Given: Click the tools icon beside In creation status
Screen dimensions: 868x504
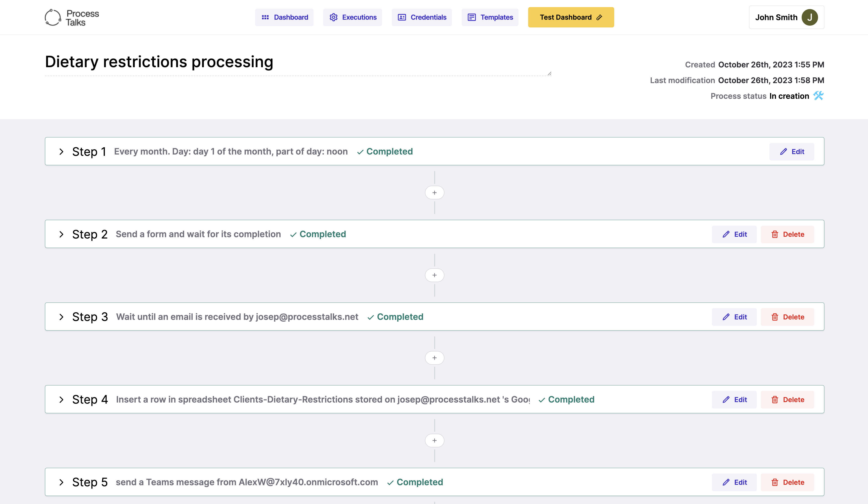Looking at the screenshot, I should point(818,96).
